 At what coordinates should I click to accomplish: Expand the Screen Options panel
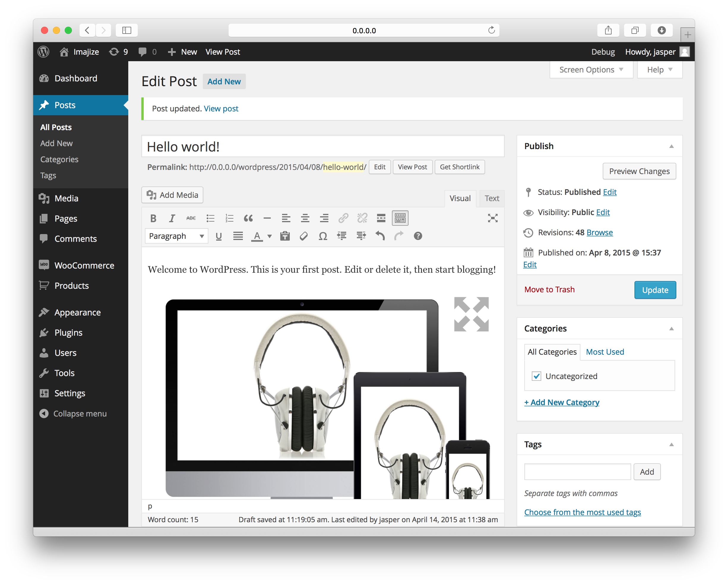[x=591, y=70]
